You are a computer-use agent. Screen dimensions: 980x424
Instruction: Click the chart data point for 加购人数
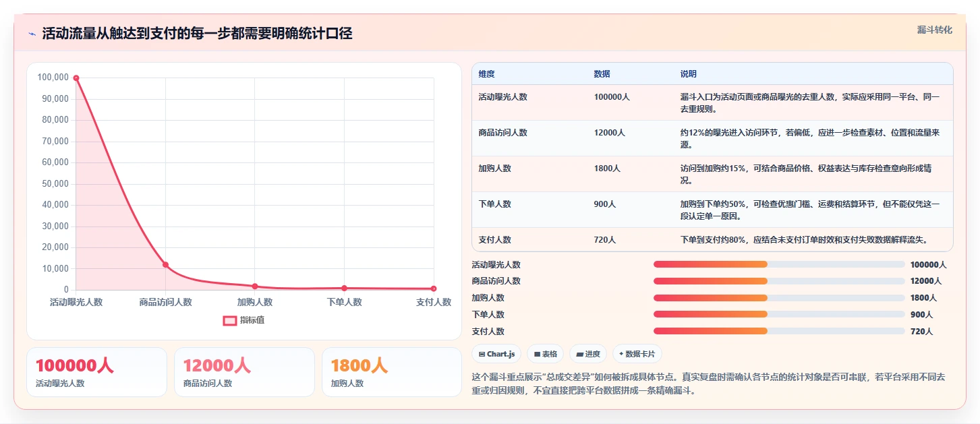point(255,286)
